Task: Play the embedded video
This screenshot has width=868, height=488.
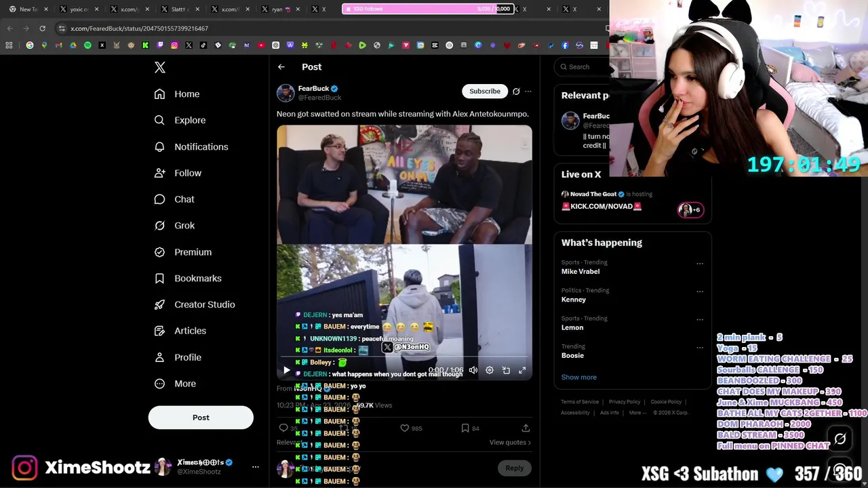Action: click(x=286, y=370)
